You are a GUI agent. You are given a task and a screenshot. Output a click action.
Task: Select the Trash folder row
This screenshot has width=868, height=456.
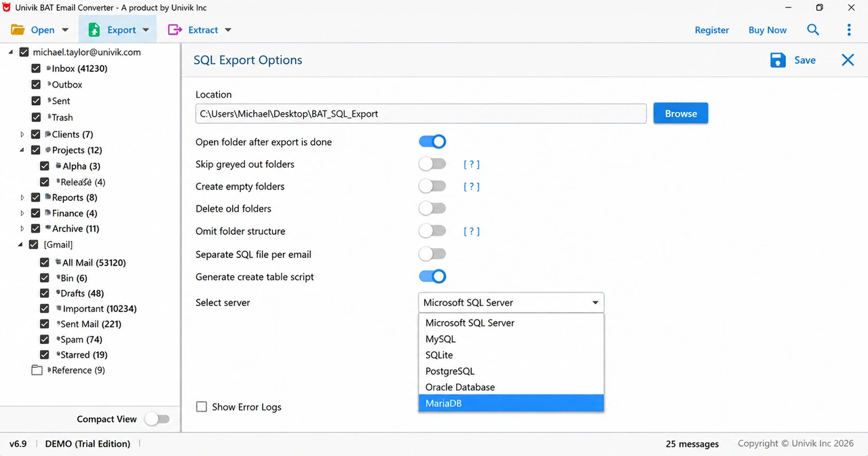62,117
